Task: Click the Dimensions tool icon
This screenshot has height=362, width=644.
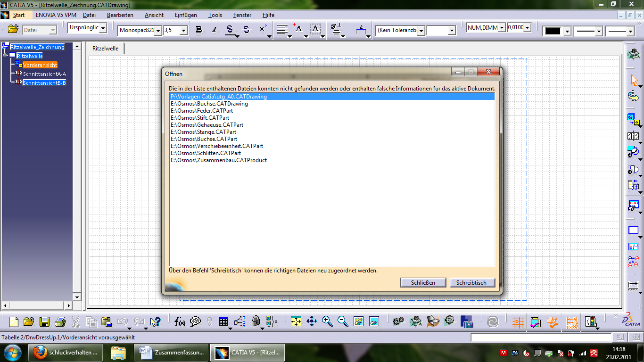Action: [x=634, y=286]
